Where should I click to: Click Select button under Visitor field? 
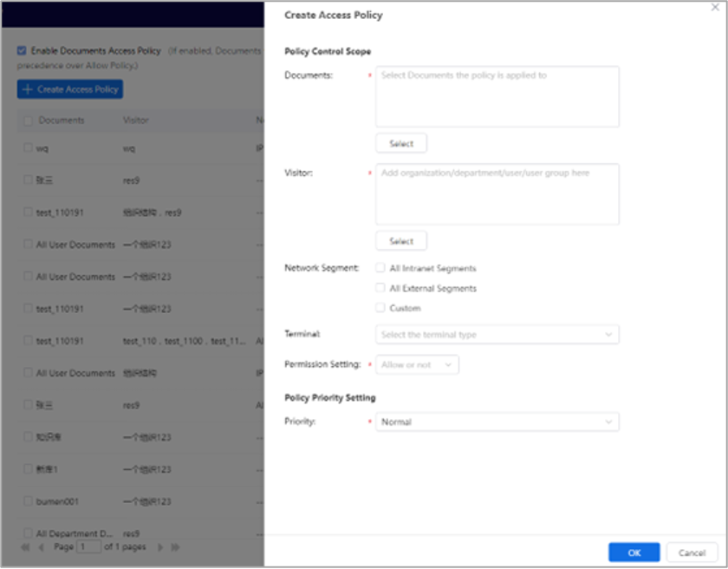(400, 241)
